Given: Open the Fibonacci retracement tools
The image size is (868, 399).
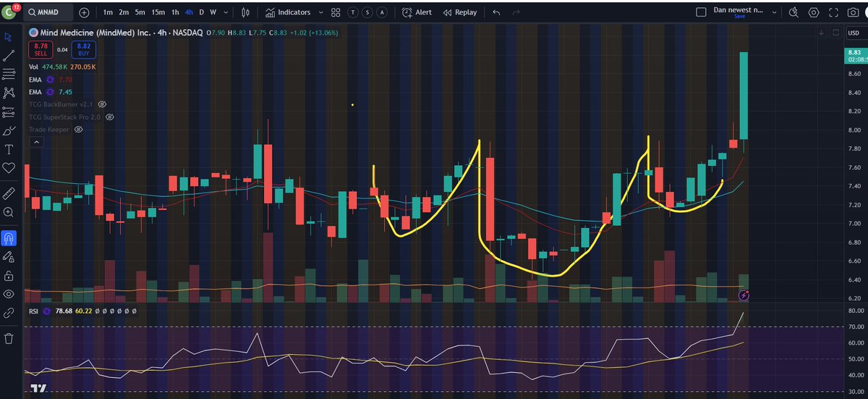Looking at the screenshot, I should point(9,74).
